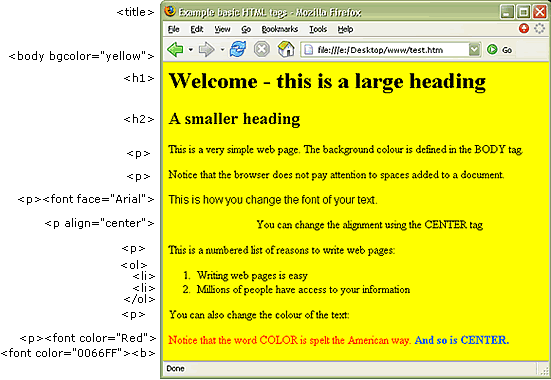The width and height of the screenshot is (551, 380).
Task: Click the <font color="0066FF"><b> label
Action: (78, 353)
